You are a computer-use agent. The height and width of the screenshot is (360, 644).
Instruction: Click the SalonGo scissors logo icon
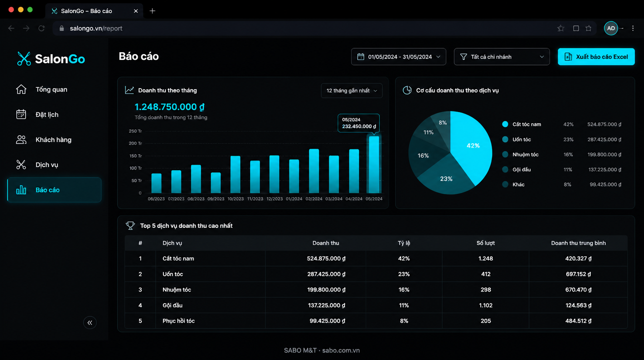tap(23, 58)
